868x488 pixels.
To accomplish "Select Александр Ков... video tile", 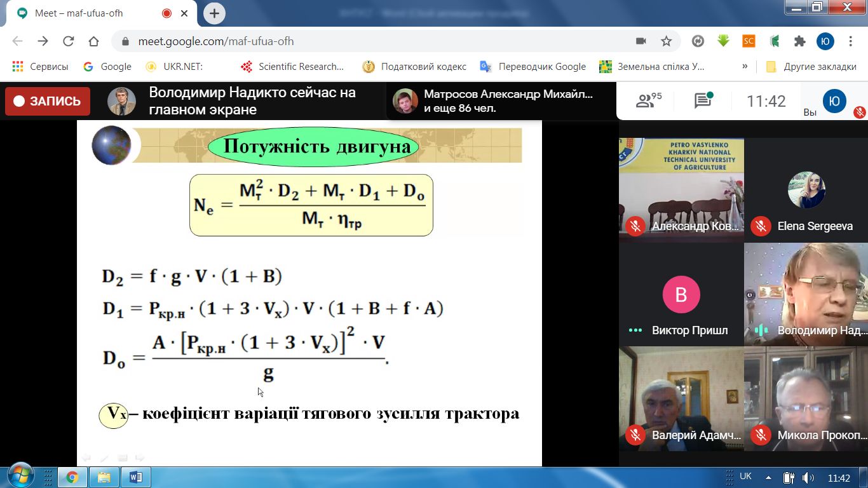I will pos(681,190).
